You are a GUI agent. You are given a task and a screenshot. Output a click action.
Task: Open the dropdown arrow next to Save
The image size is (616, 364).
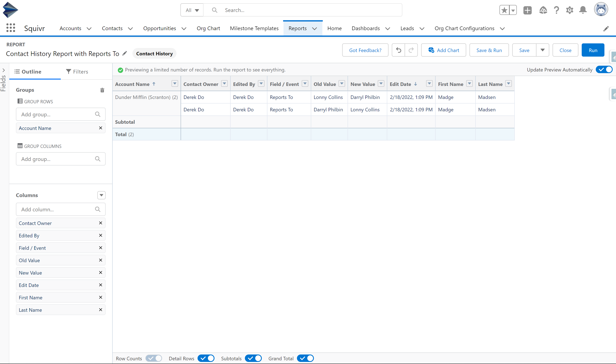[x=542, y=50]
